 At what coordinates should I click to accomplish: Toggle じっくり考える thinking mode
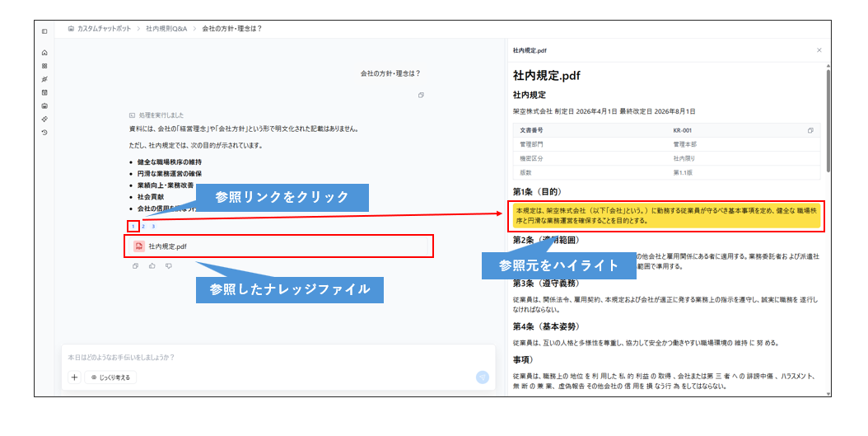pyautogui.click(x=110, y=377)
